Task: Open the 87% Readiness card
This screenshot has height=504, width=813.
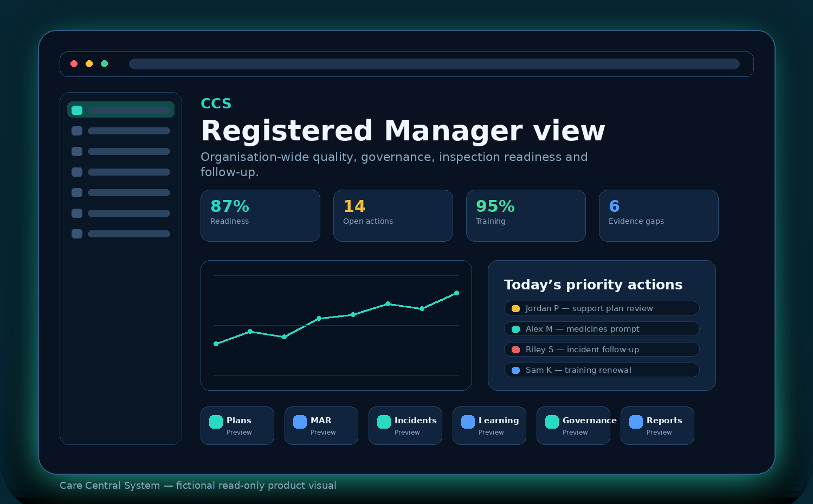Action: tap(260, 216)
